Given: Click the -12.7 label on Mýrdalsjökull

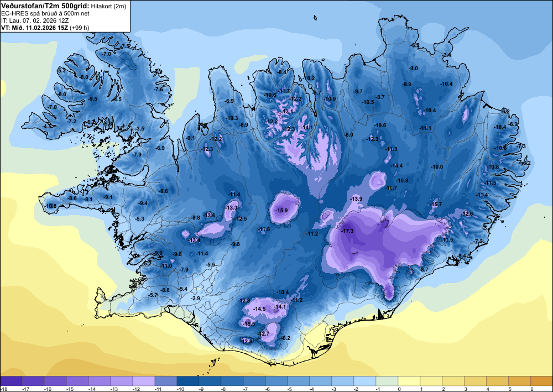Looking at the screenshot, I should click(263, 333).
